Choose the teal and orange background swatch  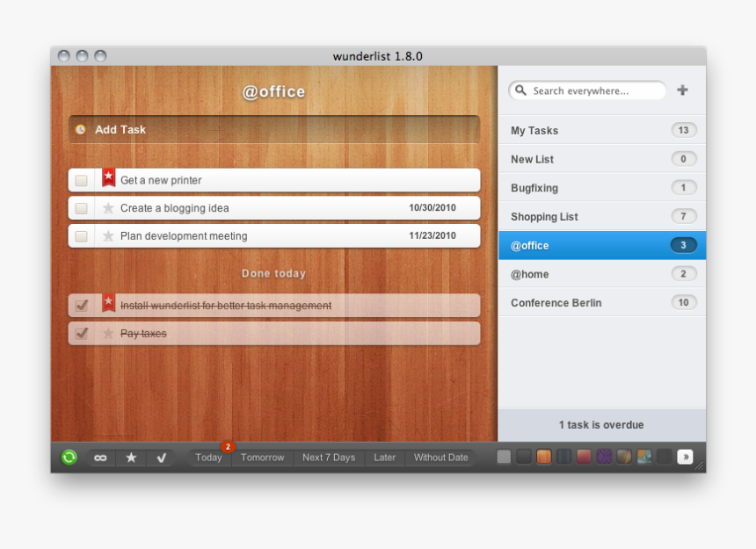pos(644,457)
